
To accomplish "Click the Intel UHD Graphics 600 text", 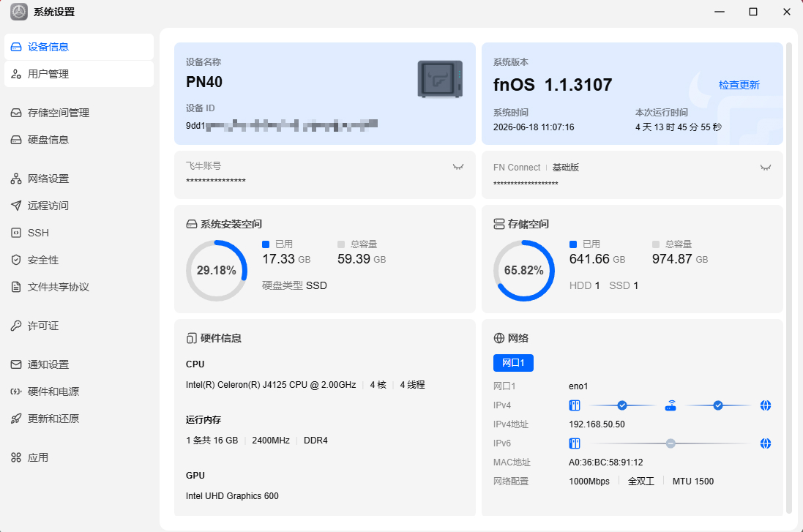I will tap(232, 496).
